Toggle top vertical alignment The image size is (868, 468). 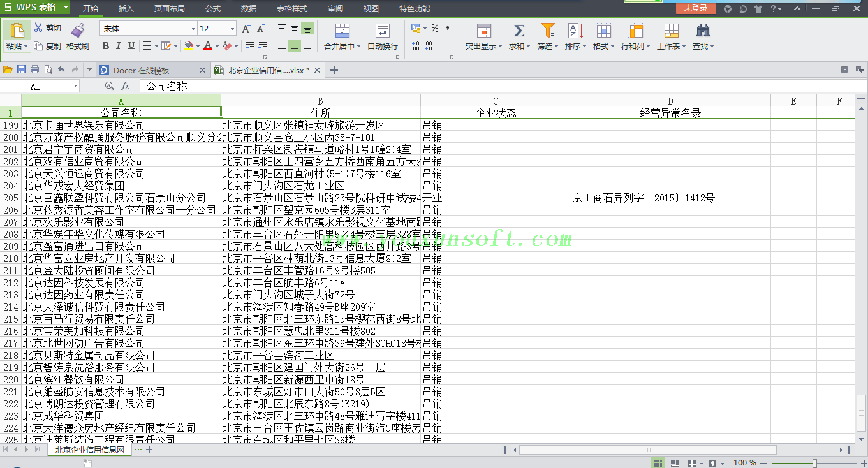pos(282,29)
